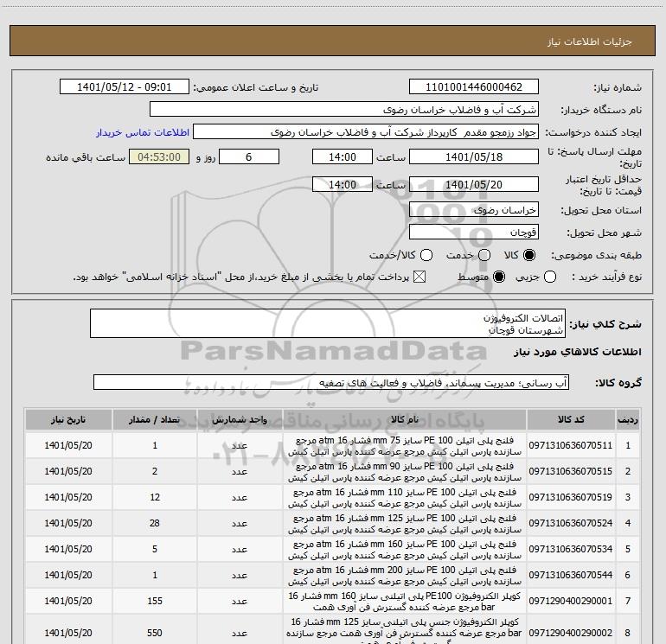Click quantity 28 in row 4

point(155,524)
